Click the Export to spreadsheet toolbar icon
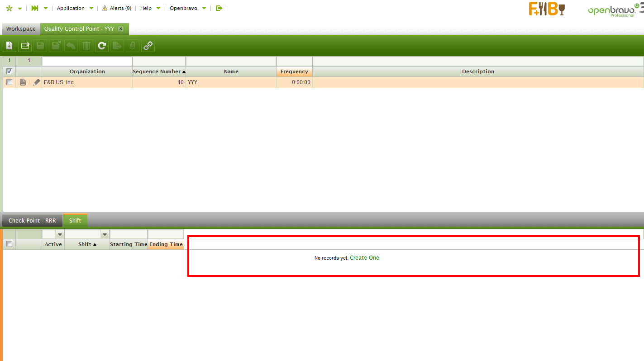Image resolution: width=644 pixels, height=361 pixels. coord(117,46)
